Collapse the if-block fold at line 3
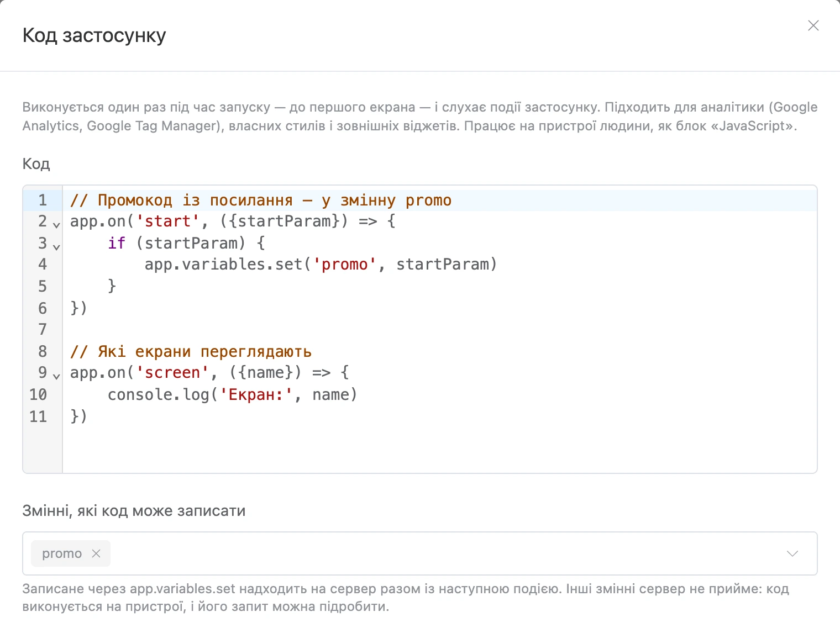The image size is (840, 633). (56, 246)
